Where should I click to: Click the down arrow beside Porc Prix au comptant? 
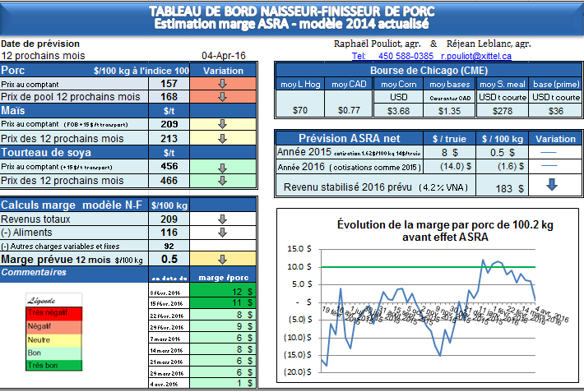pos(221,84)
